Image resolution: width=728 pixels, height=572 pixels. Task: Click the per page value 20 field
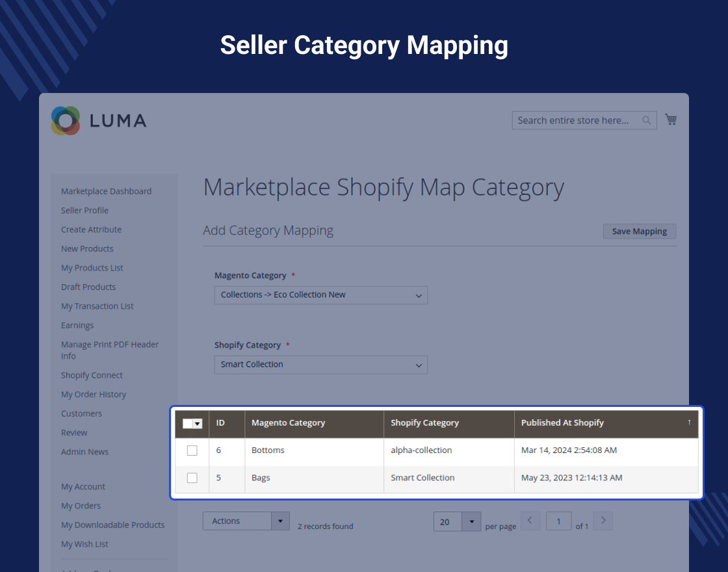(448, 522)
